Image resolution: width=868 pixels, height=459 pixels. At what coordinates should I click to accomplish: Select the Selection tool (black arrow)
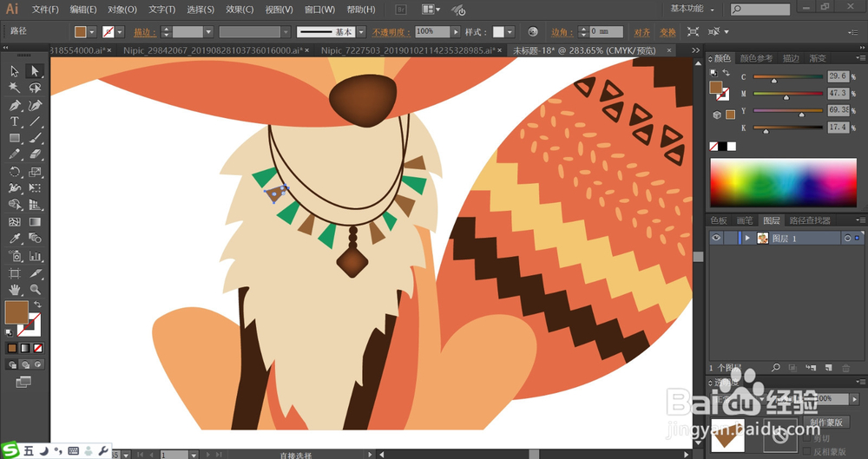(x=15, y=71)
